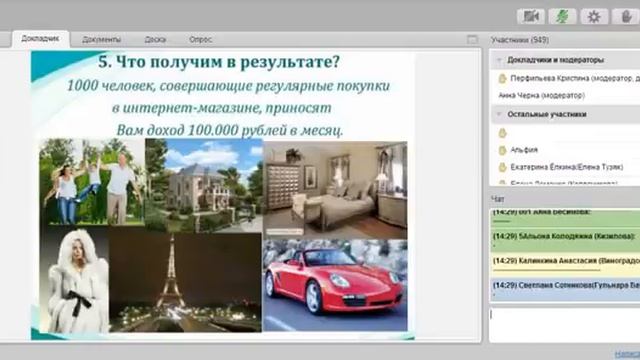Image resolution: width=640 pixels, height=360 pixels.
Task: Click the red sports car photo
Action: coord(335,285)
